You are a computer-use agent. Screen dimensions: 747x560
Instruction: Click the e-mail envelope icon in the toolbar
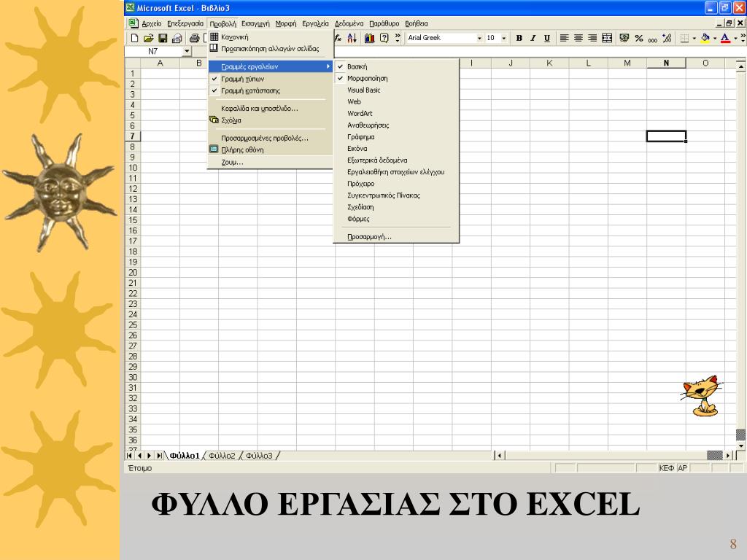pyautogui.click(x=177, y=38)
